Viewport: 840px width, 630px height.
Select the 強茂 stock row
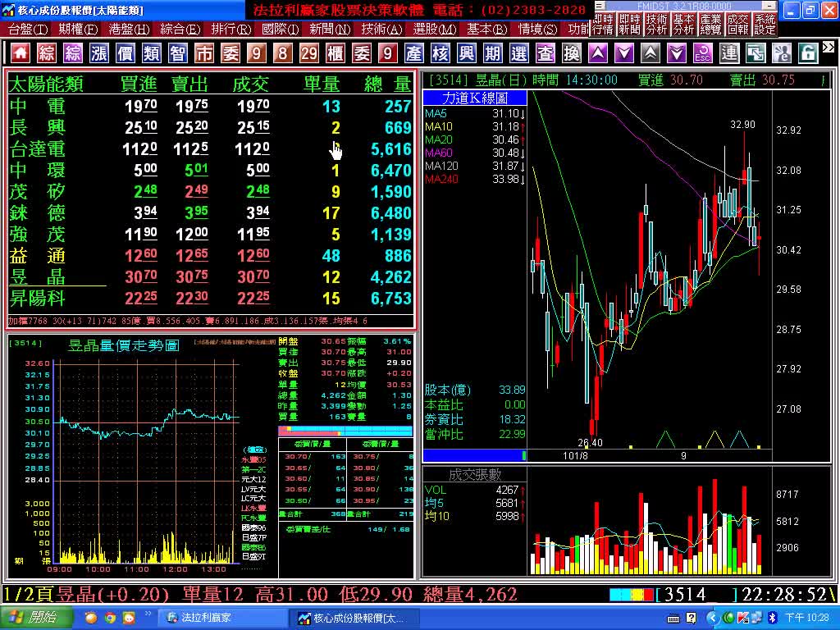(211, 235)
